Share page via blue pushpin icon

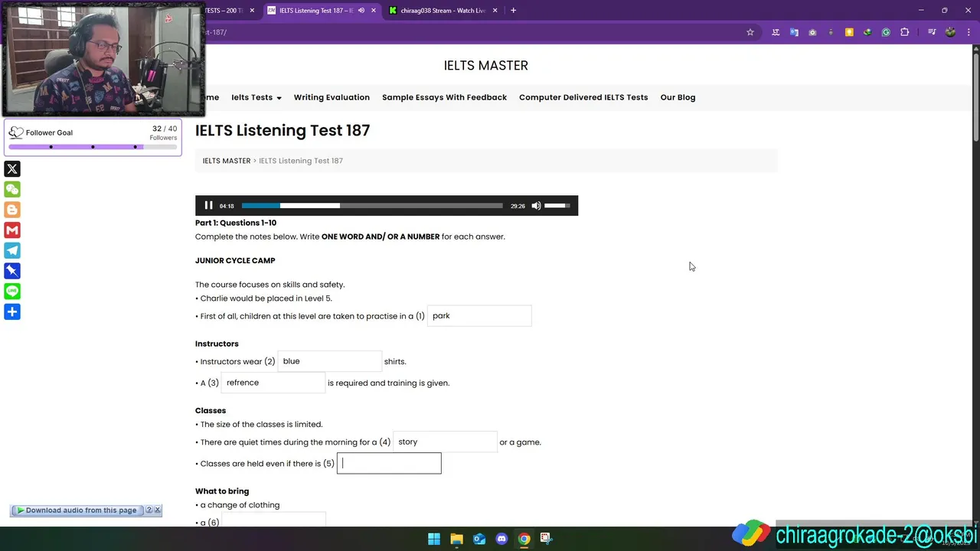coord(12,271)
